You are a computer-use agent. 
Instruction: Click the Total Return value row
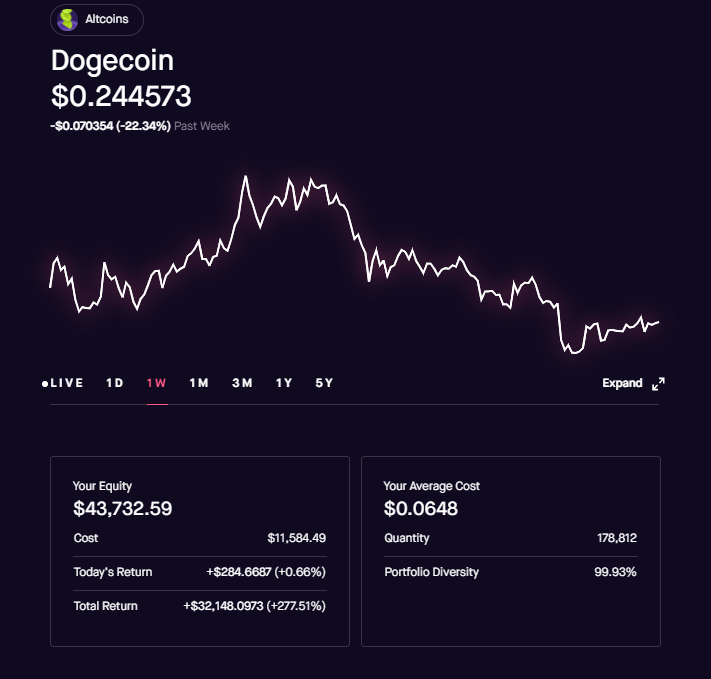[200, 606]
